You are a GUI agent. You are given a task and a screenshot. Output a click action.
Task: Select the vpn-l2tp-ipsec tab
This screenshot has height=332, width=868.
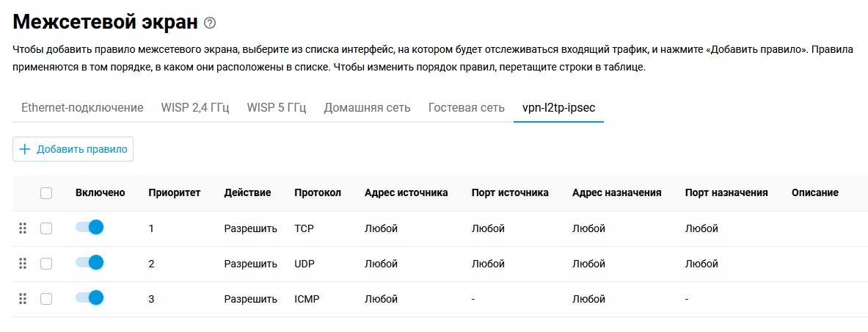click(558, 107)
